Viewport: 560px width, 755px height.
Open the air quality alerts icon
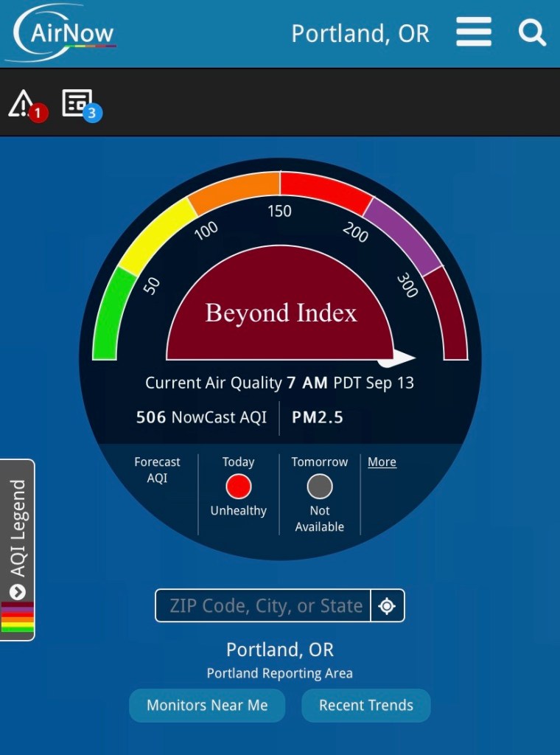tap(22, 103)
